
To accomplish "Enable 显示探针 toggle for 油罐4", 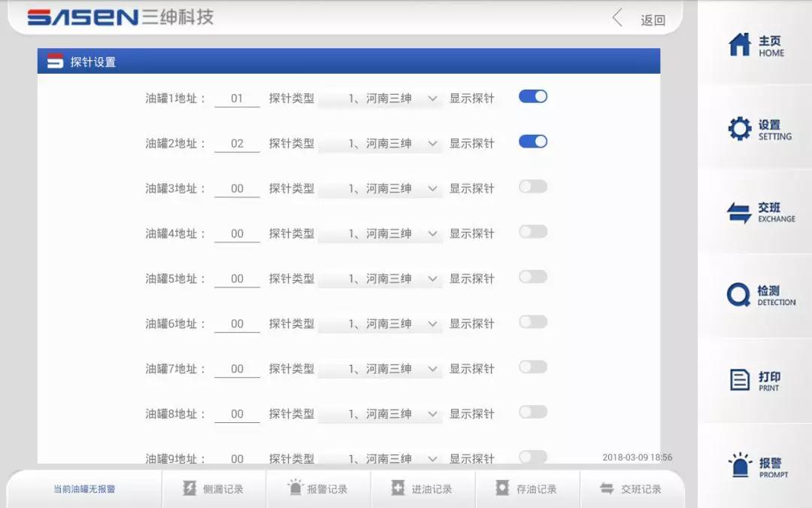I will point(533,232).
